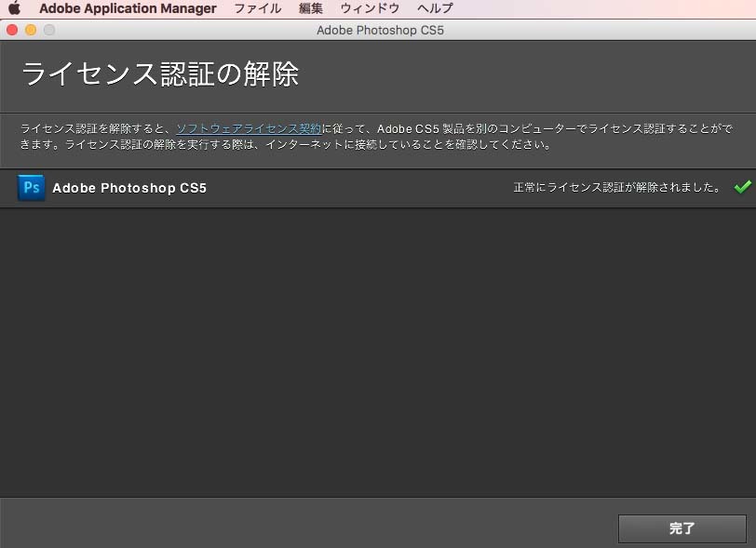Click the Adobe Photoshop CS5 window title
756x548 pixels.
[x=380, y=30]
